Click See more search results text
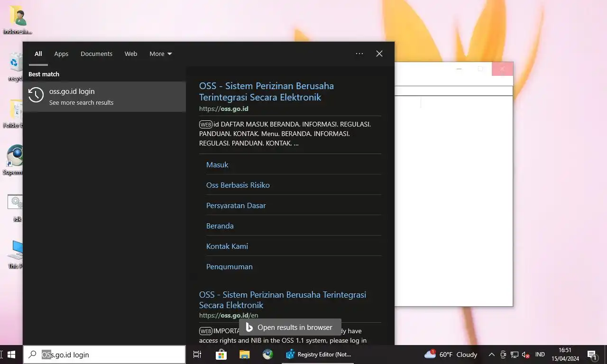The height and width of the screenshot is (364, 607). [x=82, y=102]
